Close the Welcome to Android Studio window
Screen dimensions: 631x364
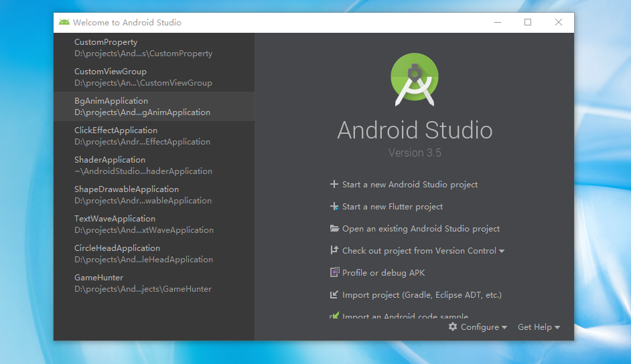pyautogui.click(x=559, y=23)
